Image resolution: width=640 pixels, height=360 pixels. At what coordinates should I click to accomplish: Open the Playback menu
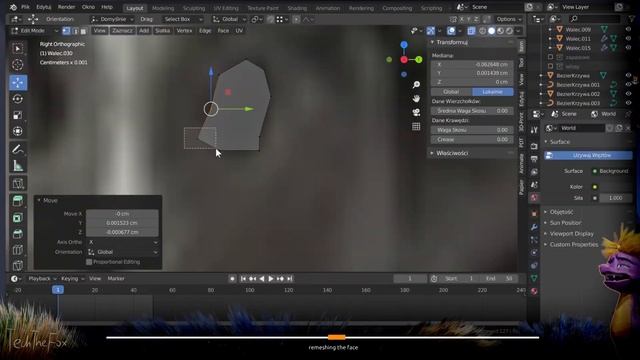[x=42, y=279]
